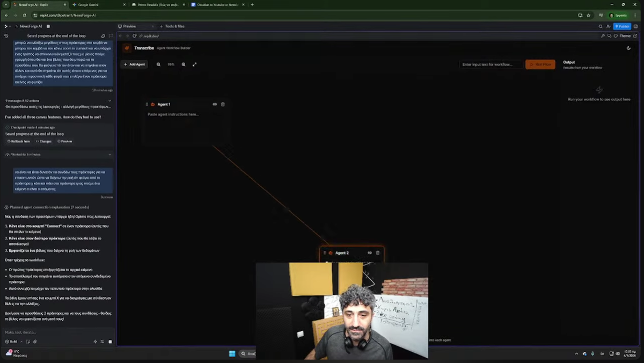Click the workflow input text field
Viewport: 644px width, 363px height.
click(491, 64)
